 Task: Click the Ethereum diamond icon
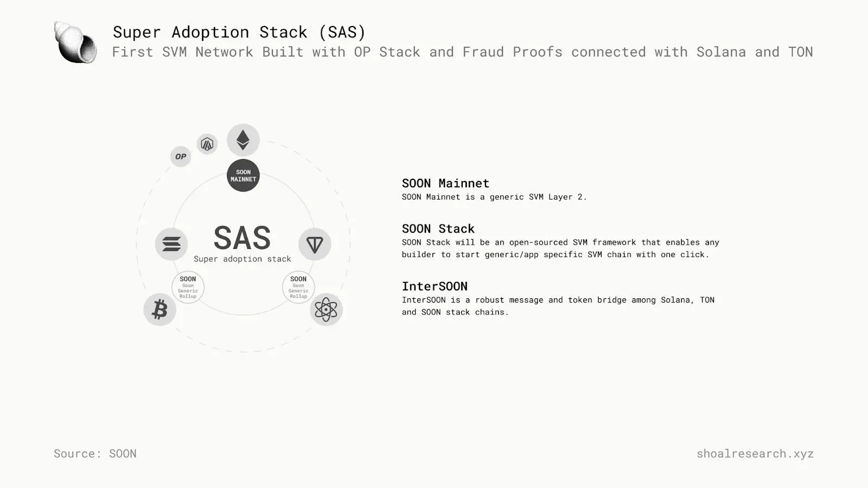243,140
